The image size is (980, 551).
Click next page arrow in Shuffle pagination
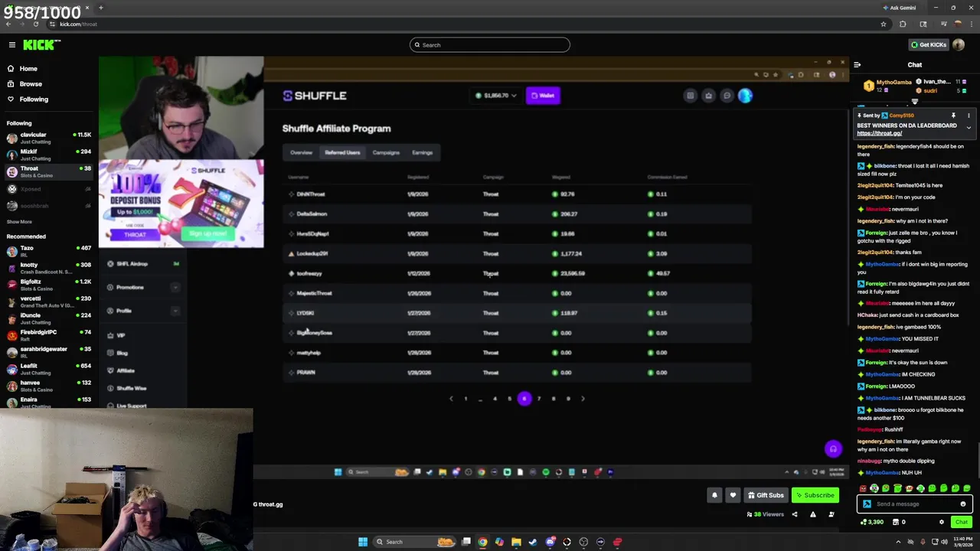(583, 399)
